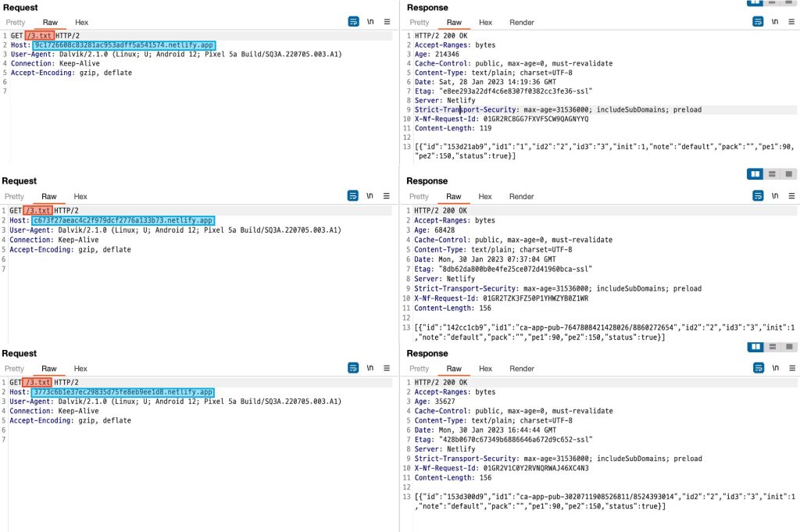Screen dimensions: 800x532
Task: Open Render tab in top response panel
Action: tap(521, 23)
